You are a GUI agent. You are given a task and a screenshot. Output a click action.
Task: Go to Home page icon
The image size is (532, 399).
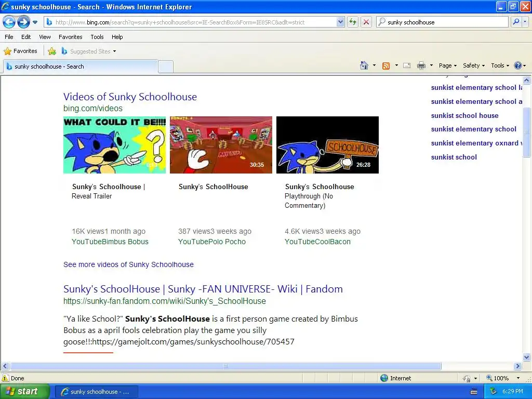pos(364,65)
